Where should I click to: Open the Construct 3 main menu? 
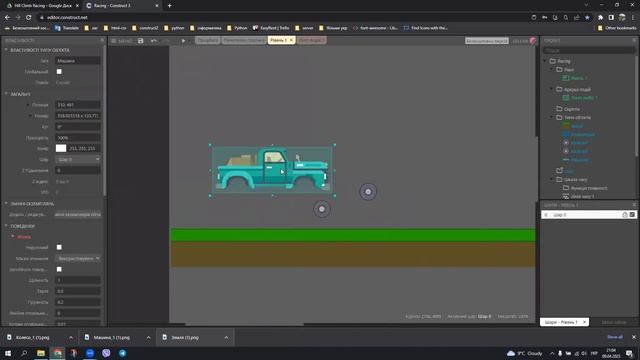122,41
